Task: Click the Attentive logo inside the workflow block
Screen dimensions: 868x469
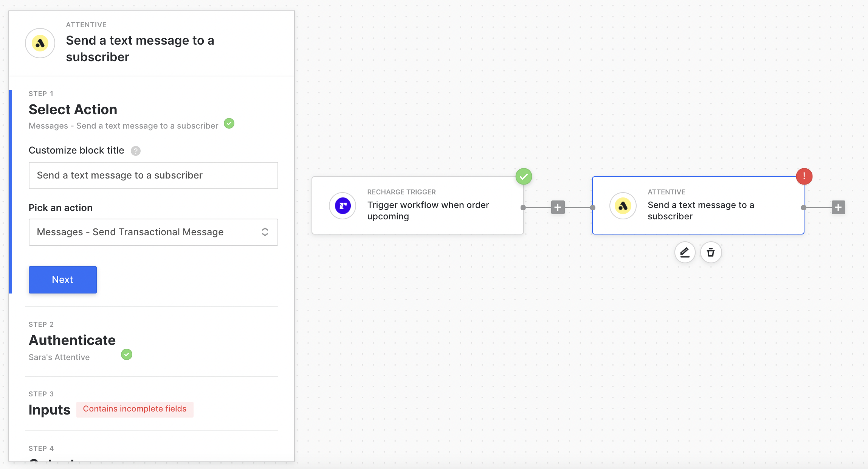Action: click(623, 206)
